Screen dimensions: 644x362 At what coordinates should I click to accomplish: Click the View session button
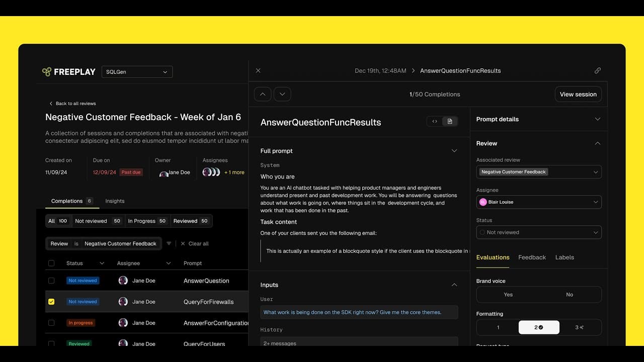point(578,94)
